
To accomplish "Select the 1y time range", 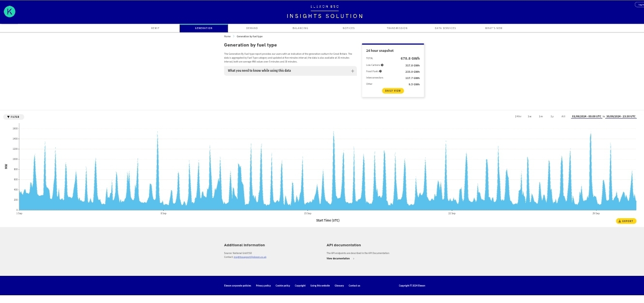I will pos(552,116).
